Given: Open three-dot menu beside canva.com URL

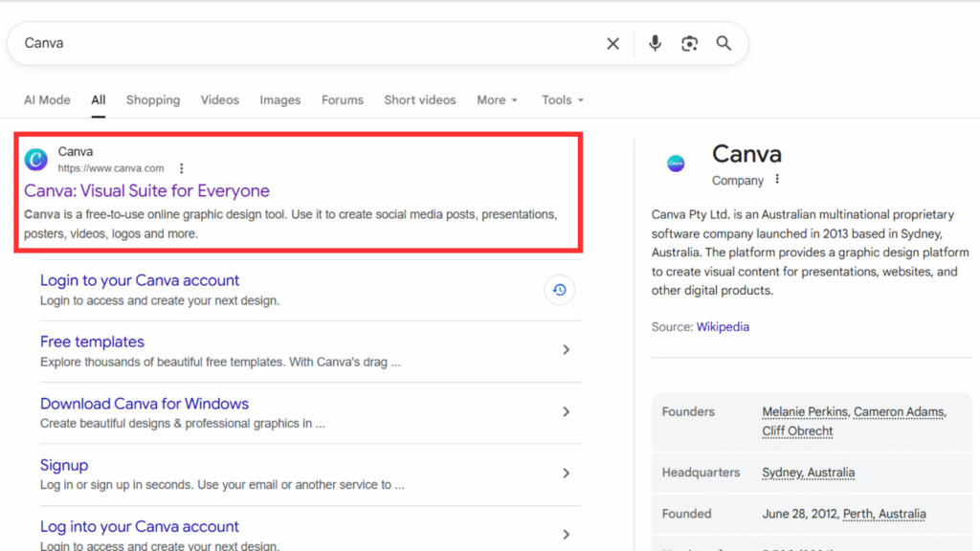Looking at the screenshot, I should tap(181, 168).
